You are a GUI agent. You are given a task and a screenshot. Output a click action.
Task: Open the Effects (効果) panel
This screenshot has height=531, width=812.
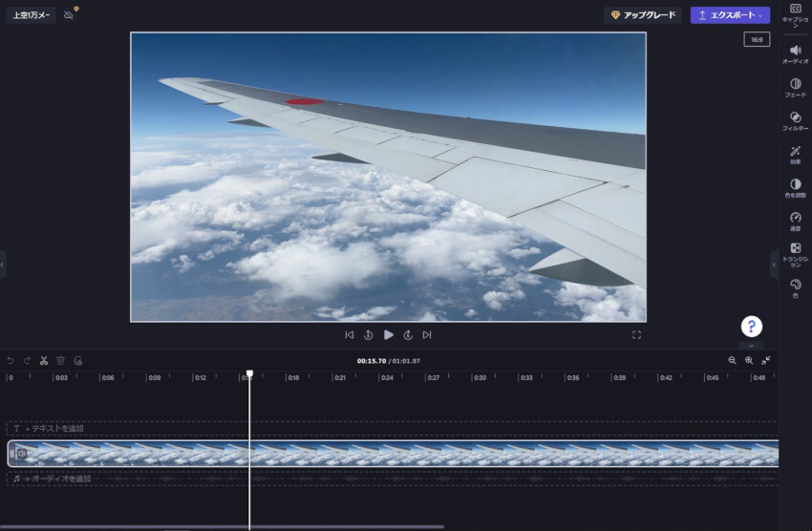(x=795, y=155)
